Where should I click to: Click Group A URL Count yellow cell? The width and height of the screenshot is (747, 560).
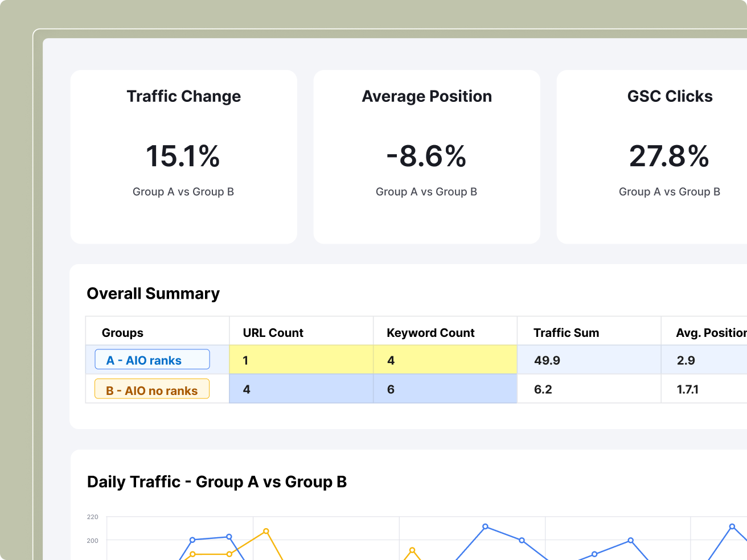[301, 360]
